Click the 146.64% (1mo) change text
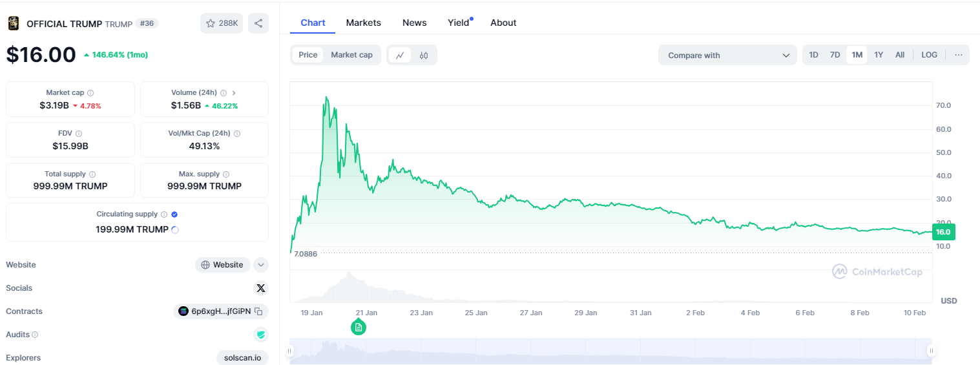This screenshot has width=980, height=365. pos(120,55)
